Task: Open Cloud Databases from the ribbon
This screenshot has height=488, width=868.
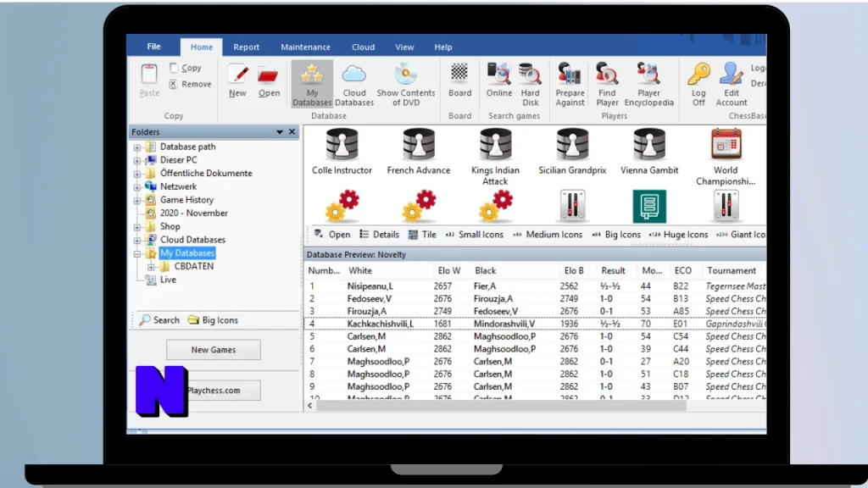Action: click(354, 84)
